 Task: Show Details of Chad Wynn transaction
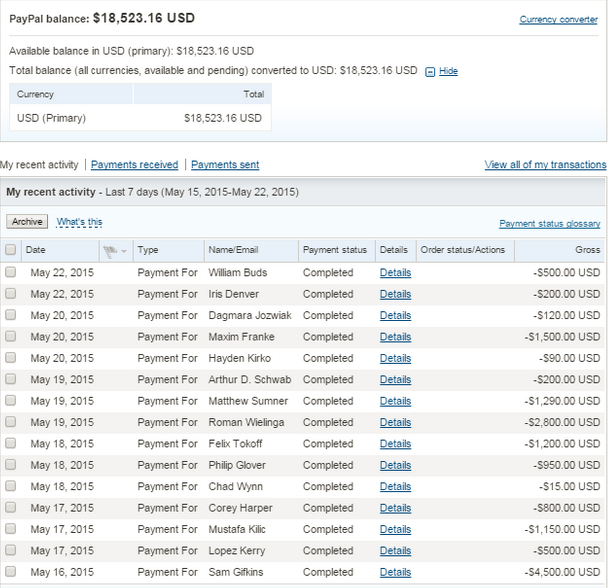tap(395, 487)
